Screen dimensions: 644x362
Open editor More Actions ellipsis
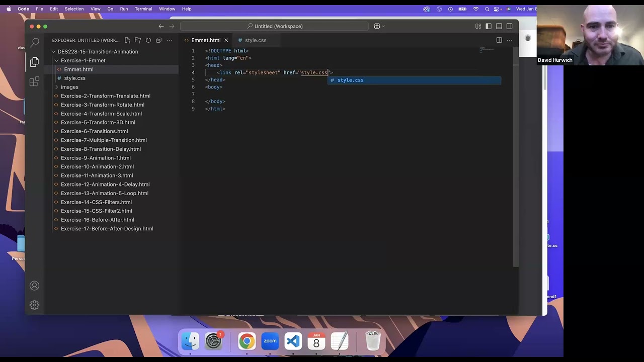(x=510, y=40)
